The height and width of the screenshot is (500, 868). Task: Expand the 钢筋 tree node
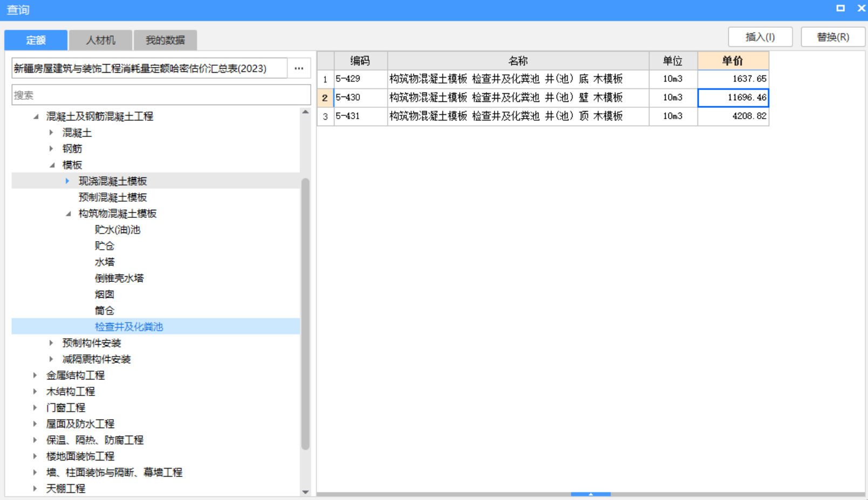(51, 148)
